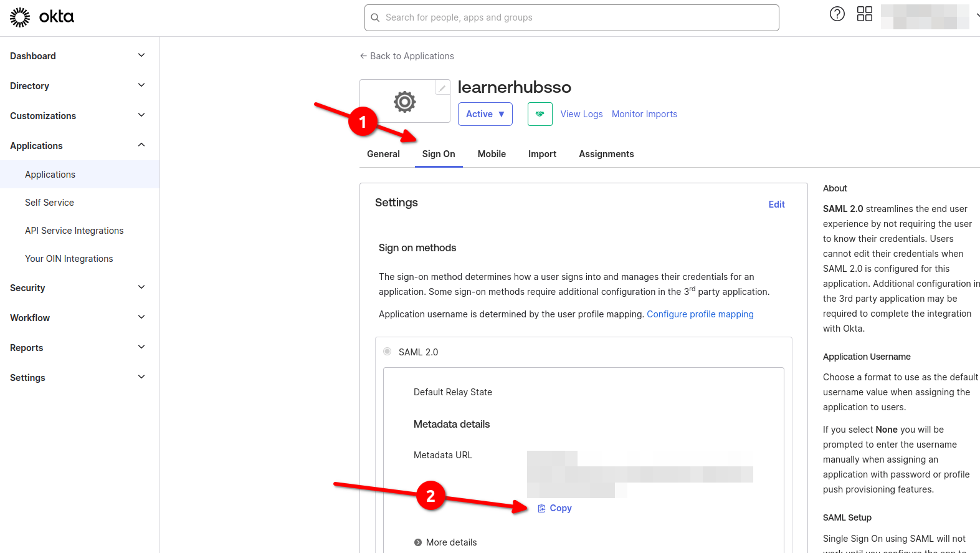Viewport: 980px width, 553px height.
Task: Go Back to Applications
Action: coord(407,56)
